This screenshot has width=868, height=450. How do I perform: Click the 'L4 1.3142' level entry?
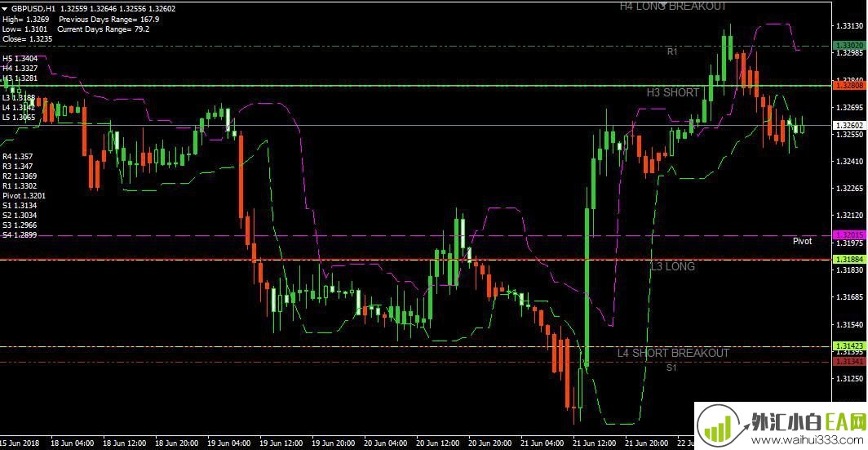tap(20, 108)
